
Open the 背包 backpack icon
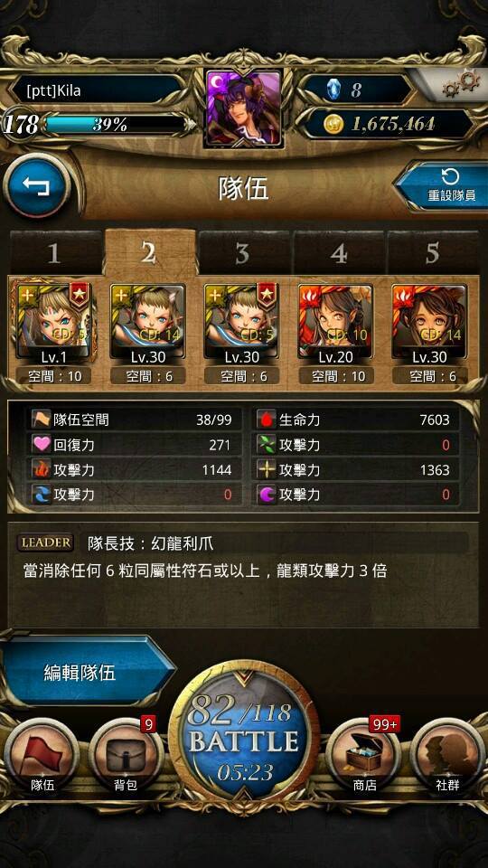coord(127,755)
